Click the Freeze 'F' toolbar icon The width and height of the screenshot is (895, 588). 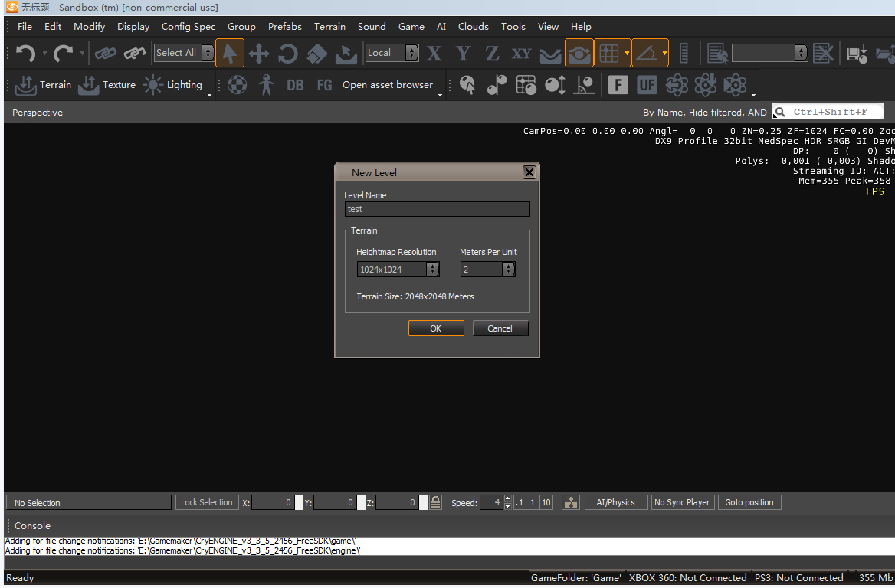pyautogui.click(x=618, y=85)
